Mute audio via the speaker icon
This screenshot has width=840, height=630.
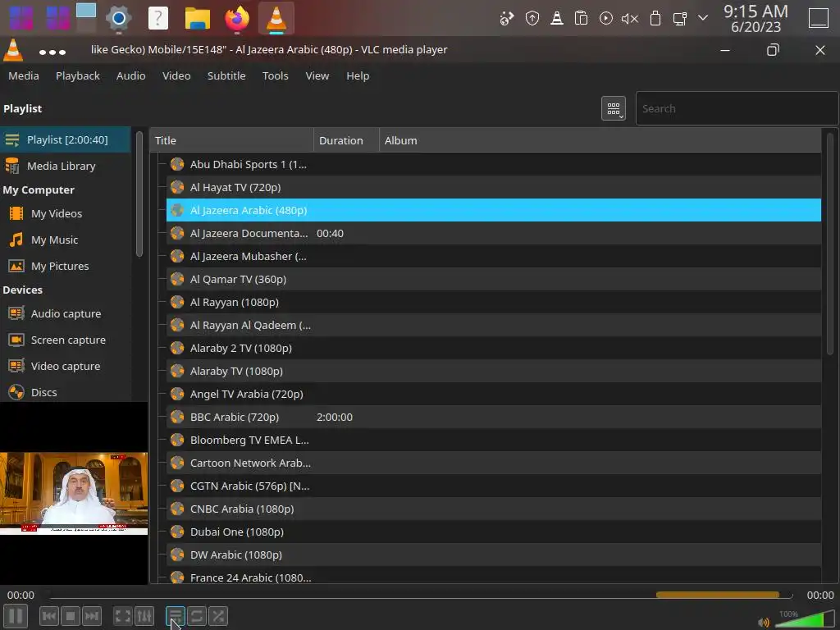pyautogui.click(x=764, y=623)
